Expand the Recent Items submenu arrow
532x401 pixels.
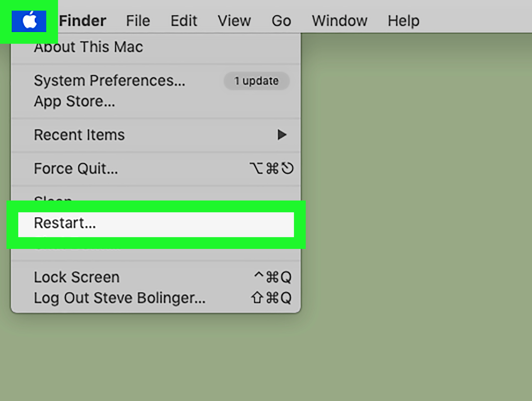pyautogui.click(x=282, y=135)
